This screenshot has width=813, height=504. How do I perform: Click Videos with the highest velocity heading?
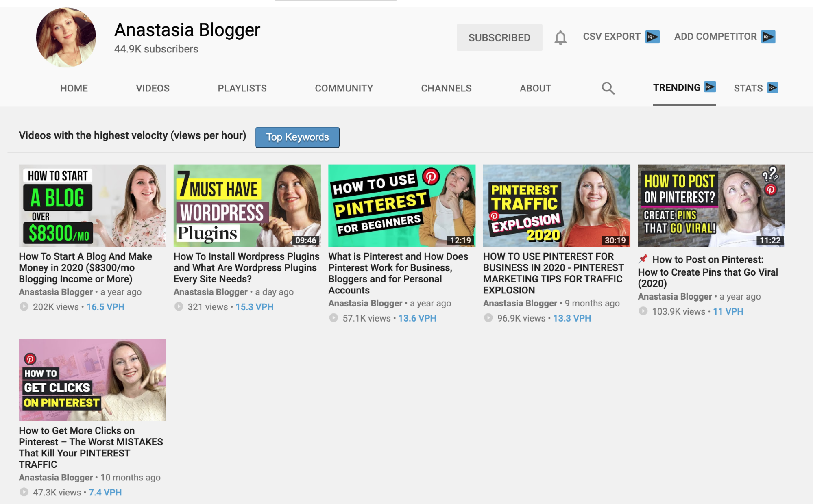pyautogui.click(x=132, y=135)
